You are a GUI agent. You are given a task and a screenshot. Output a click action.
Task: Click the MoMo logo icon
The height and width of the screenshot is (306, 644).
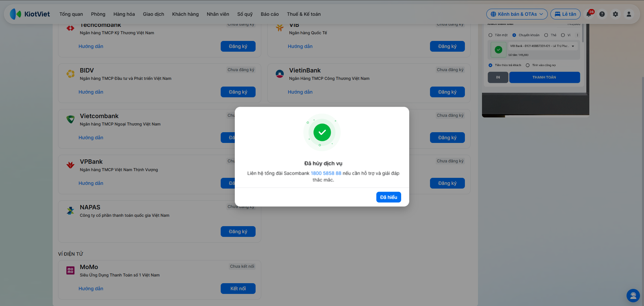pyautogui.click(x=70, y=270)
